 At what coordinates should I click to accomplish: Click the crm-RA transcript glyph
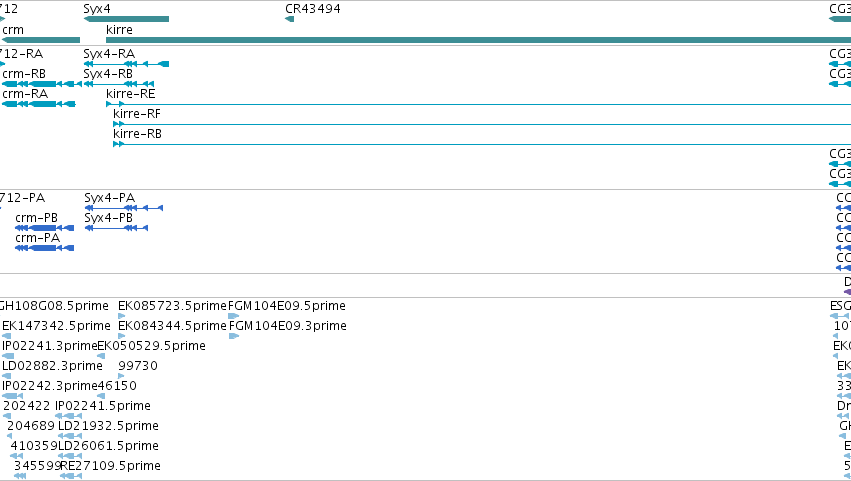39,104
